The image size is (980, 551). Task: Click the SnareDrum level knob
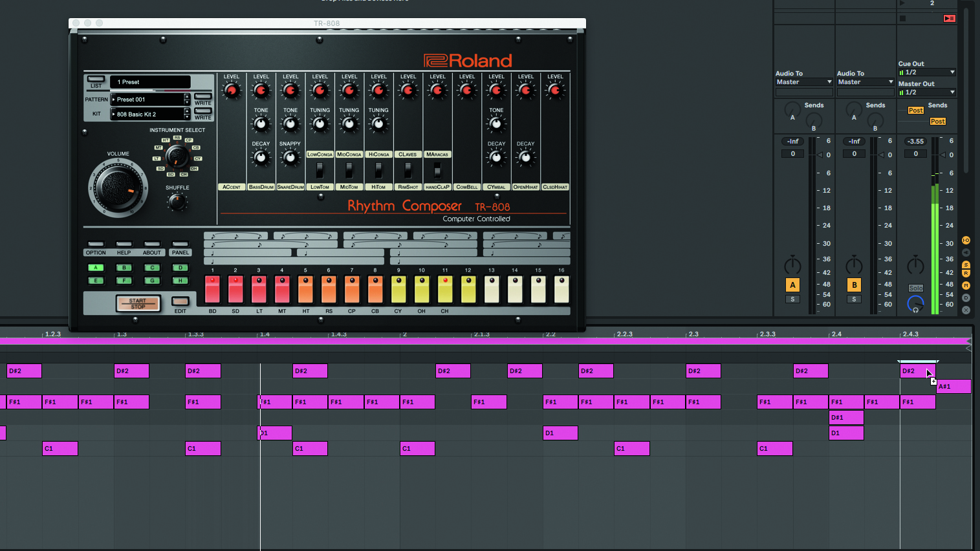(290, 91)
